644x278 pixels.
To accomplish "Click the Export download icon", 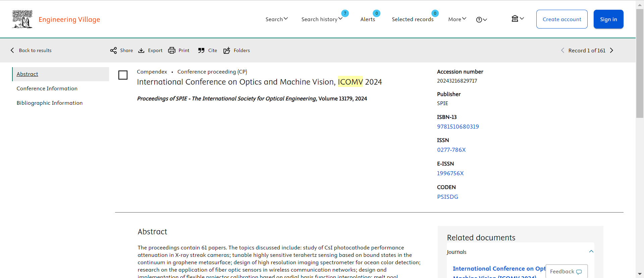I will [141, 50].
